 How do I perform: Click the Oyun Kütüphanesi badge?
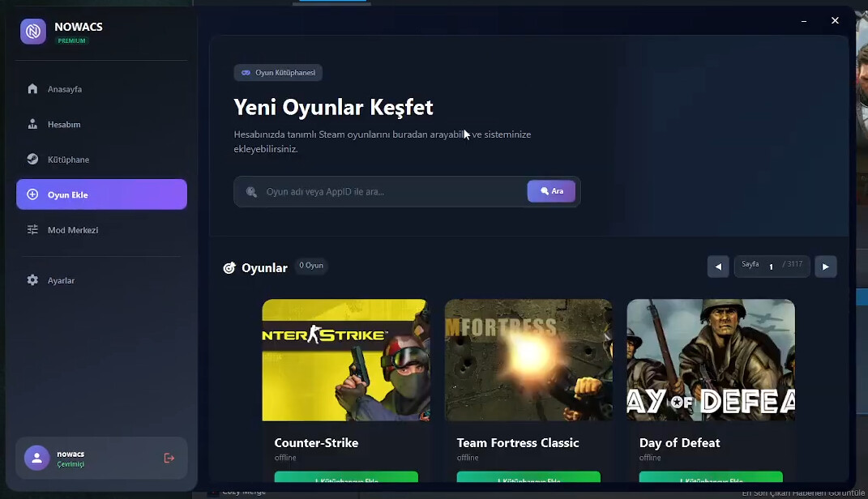coord(278,72)
